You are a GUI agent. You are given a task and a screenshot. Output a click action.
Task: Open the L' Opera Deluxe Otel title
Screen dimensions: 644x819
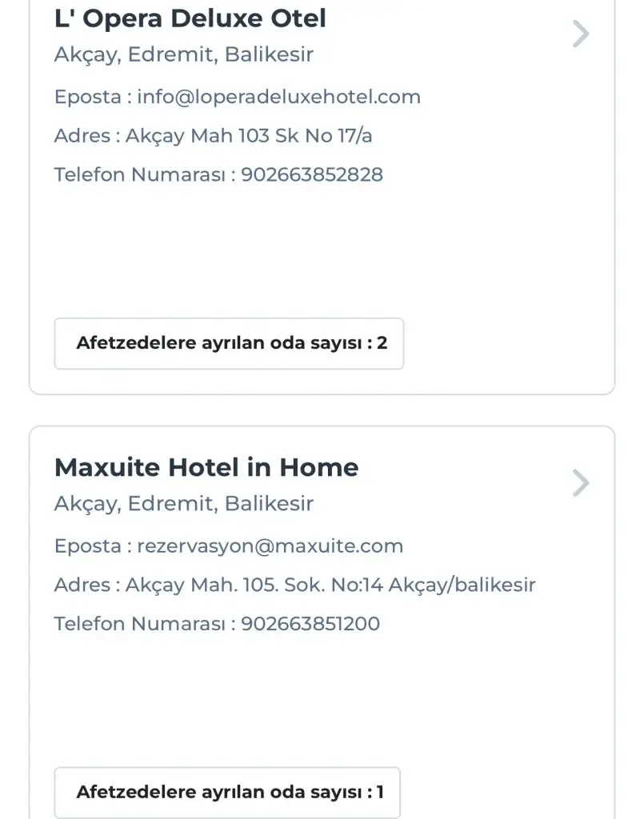click(x=190, y=18)
